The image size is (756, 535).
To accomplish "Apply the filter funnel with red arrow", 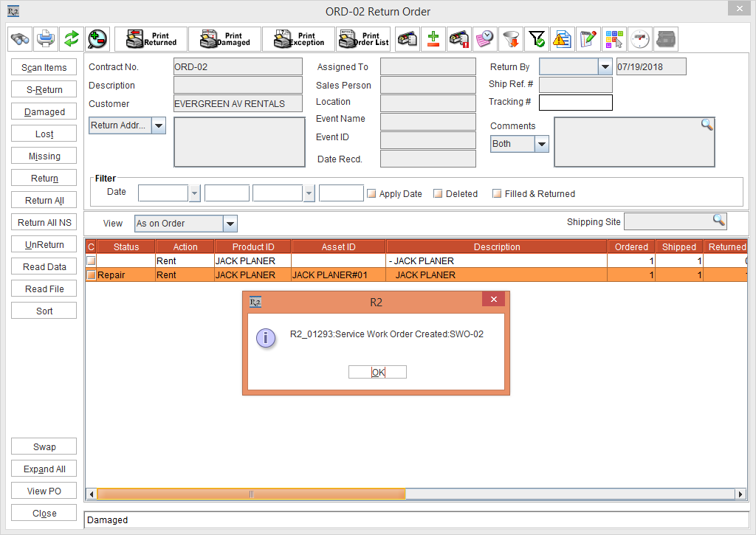I will tap(510, 38).
